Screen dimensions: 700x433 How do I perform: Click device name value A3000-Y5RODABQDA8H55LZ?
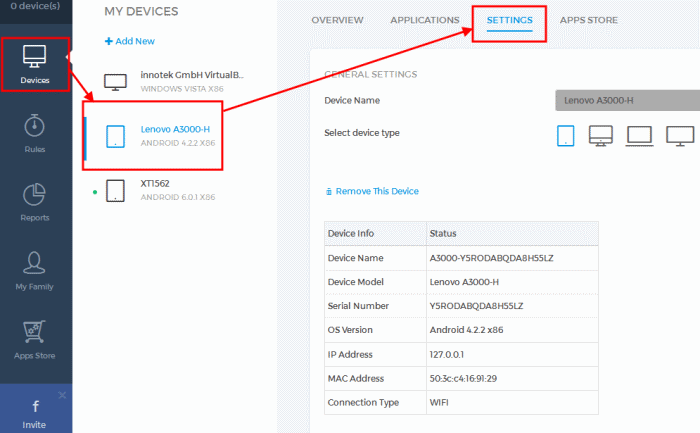491,258
